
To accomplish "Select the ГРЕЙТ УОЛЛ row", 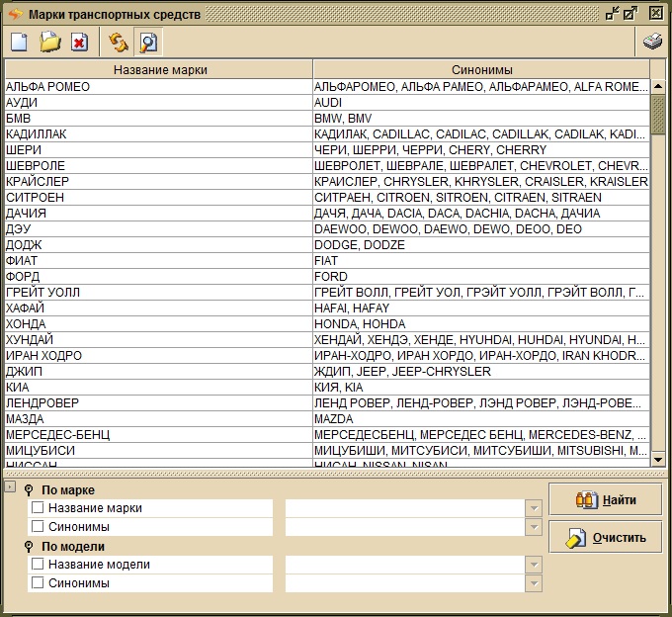I will (x=327, y=293).
